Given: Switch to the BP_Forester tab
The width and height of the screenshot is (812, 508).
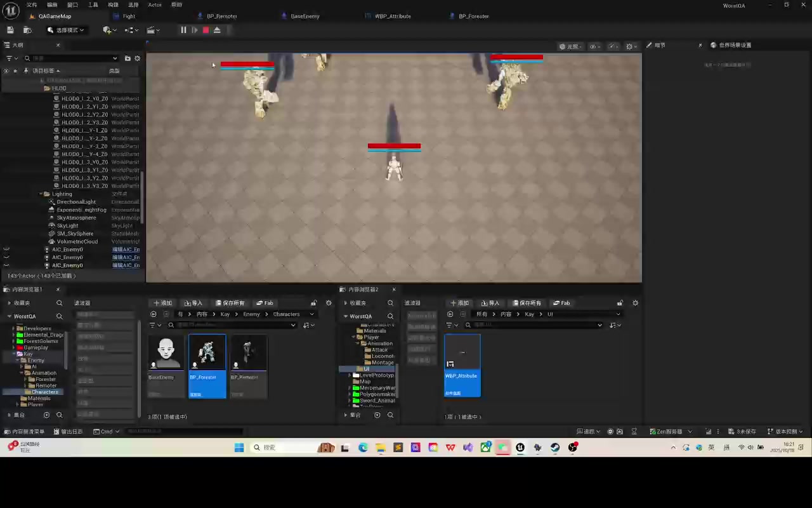Looking at the screenshot, I should point(473,16).
